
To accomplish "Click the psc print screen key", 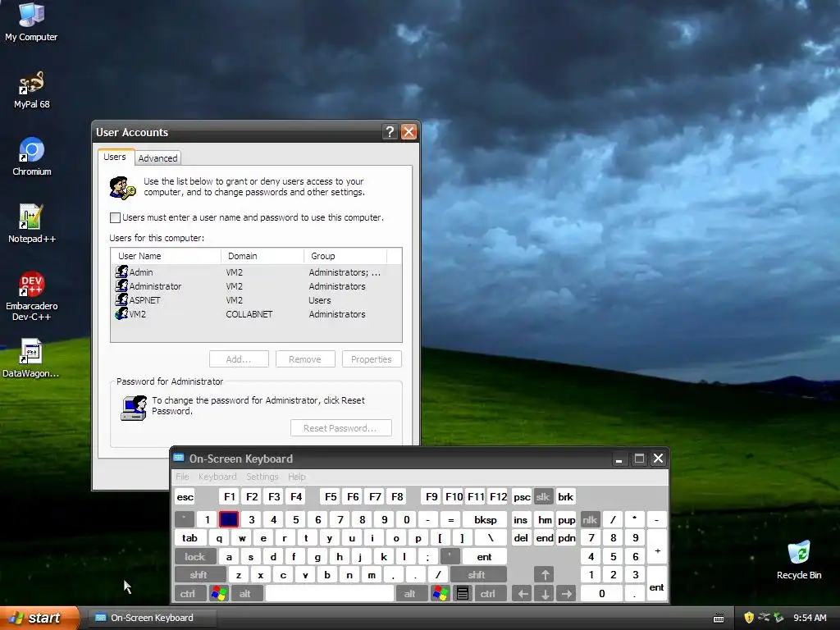I will coord(522,496).
